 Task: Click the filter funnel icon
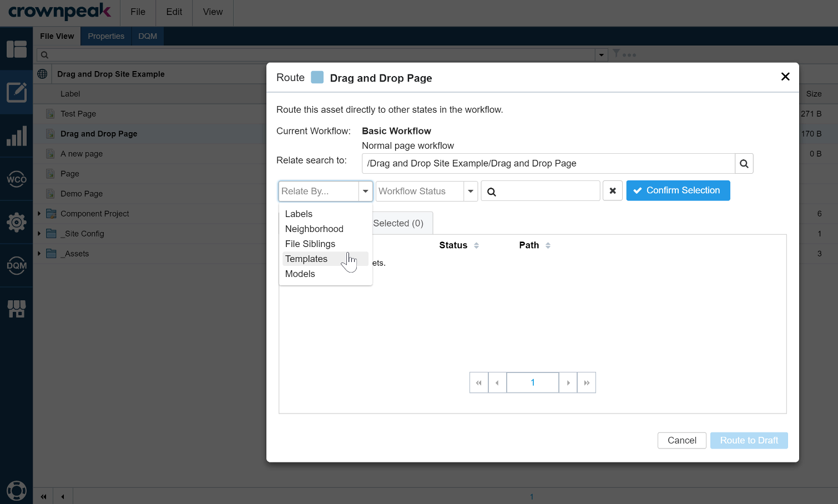(616, 53)
